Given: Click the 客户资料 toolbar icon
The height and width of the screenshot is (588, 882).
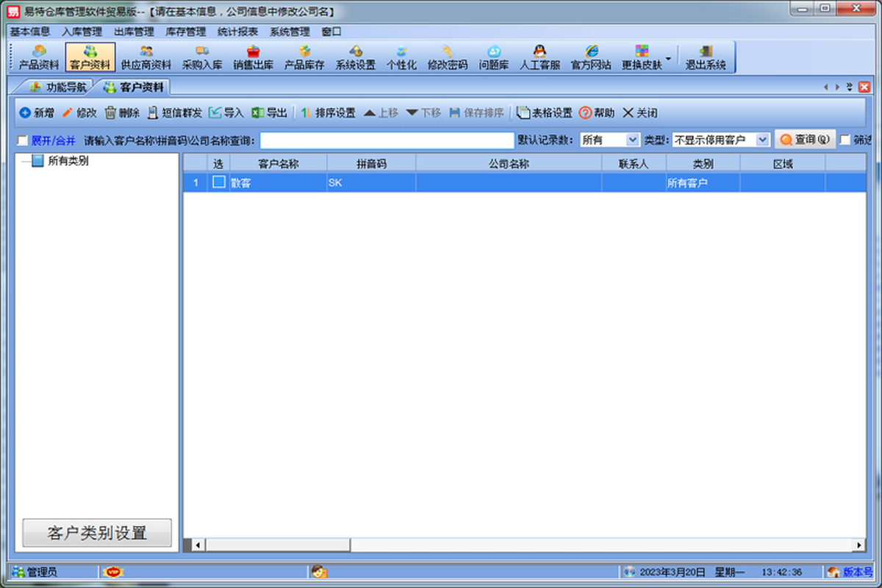Looking at the screenshot, I should click(x=90, y=57).
